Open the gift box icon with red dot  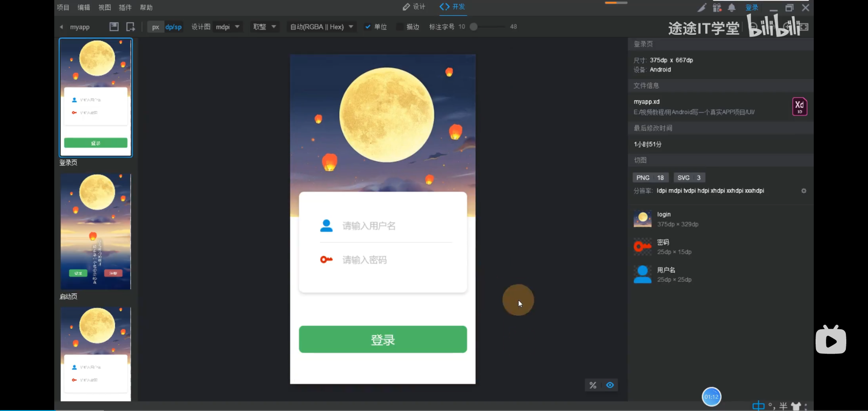717,8
